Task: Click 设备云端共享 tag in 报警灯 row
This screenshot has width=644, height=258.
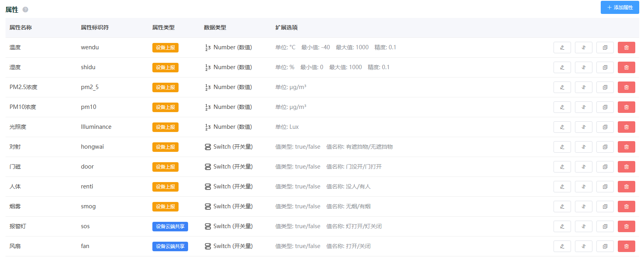Action: tap(170, 227)
